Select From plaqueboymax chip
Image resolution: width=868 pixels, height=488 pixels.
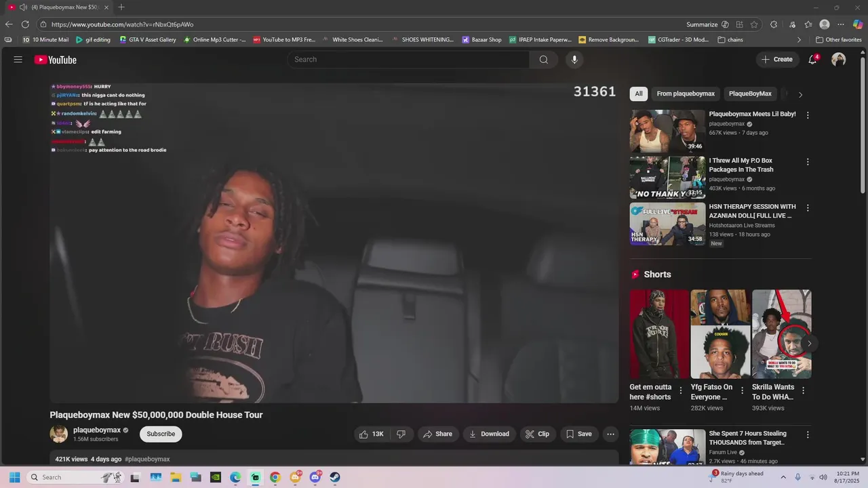pos(686,94)
